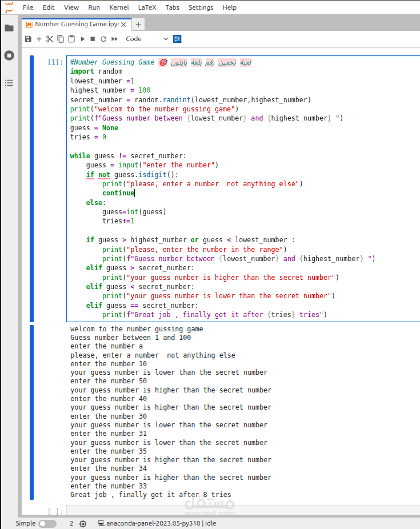Interrupt the kernel stop icon
The width and height of the screenshot is (420, 529).
[93, 39]
